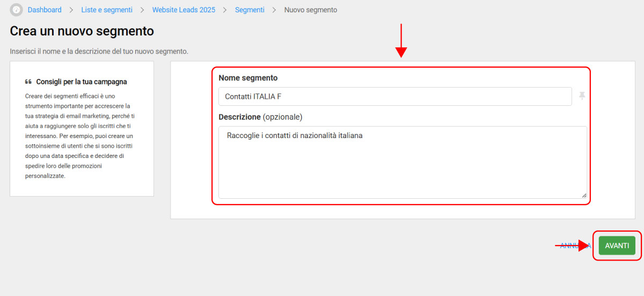
Task: Open the Dashboard breadcrumb link
Action: pos(45,10)
